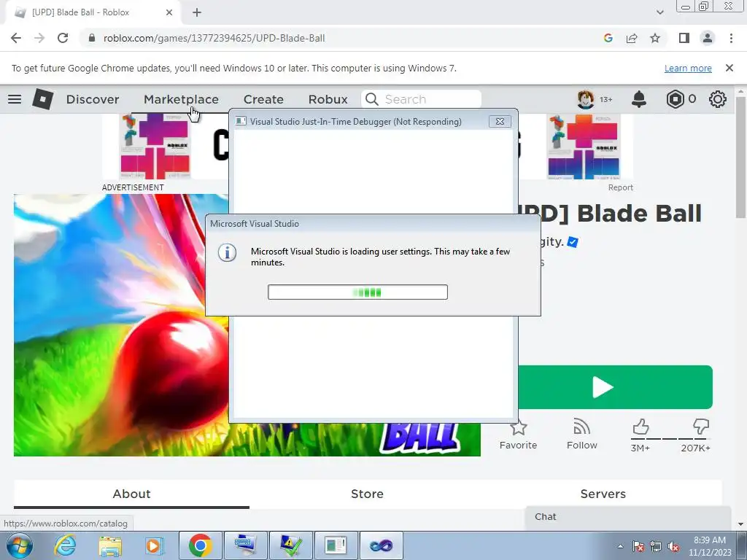Switch to the Store tab
The height and width of the screenshot is (560, 747).
(367, 494)
